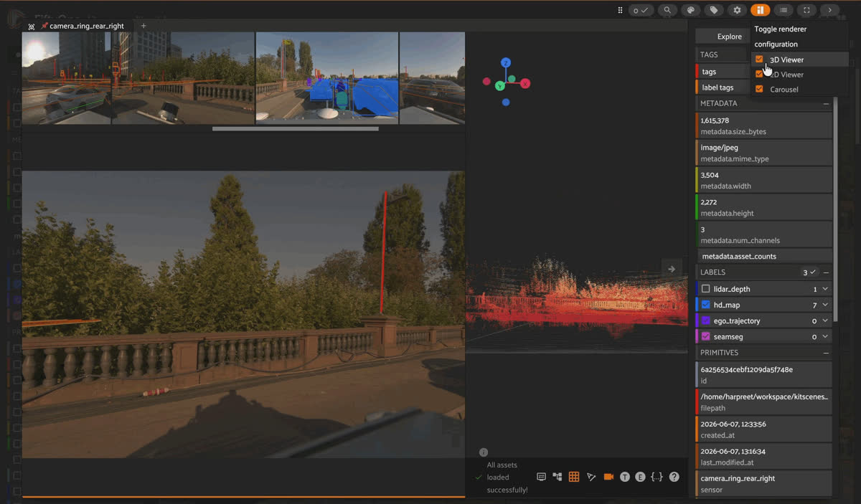Image resolution: width=861 pixels, height=504 pixels.
Task: Click the list view icon in toolbar
Action: [784, 10]
